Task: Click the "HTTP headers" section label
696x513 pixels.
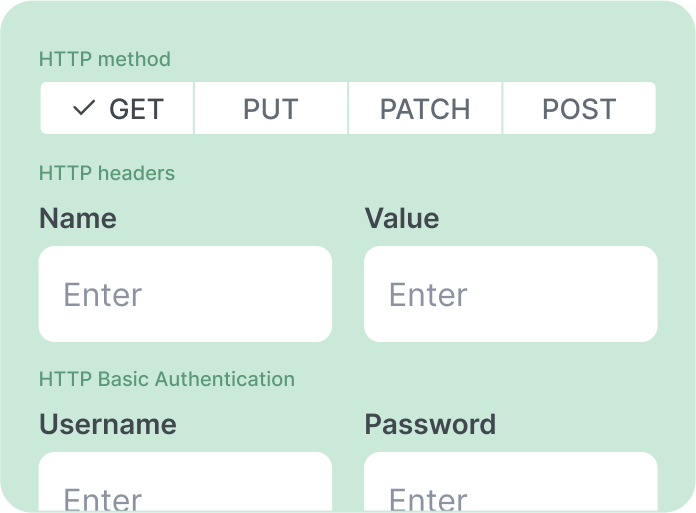Action: pos(107,173)
